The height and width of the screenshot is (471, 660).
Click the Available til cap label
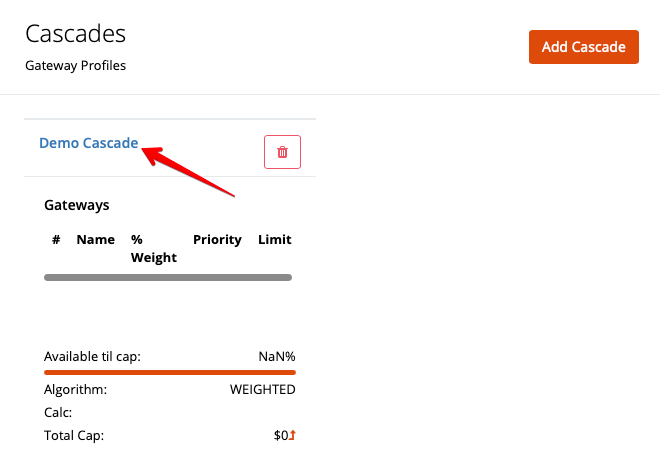[92, 357]
